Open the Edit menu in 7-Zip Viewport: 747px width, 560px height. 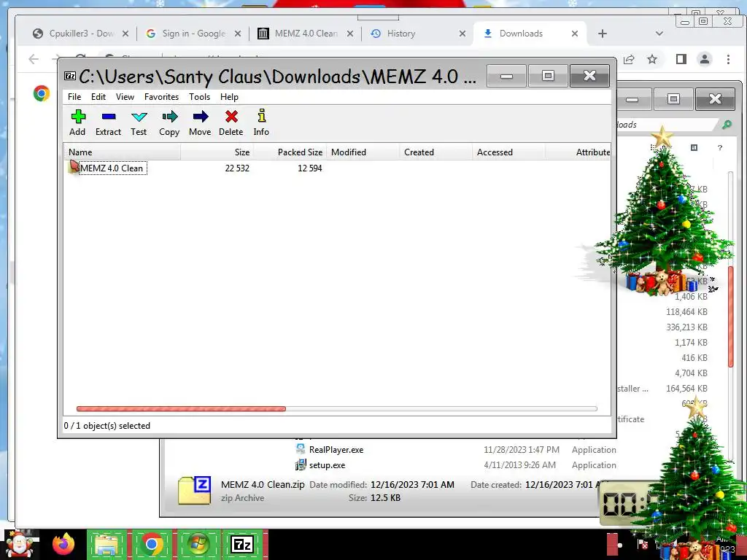[x=98, y=97]
